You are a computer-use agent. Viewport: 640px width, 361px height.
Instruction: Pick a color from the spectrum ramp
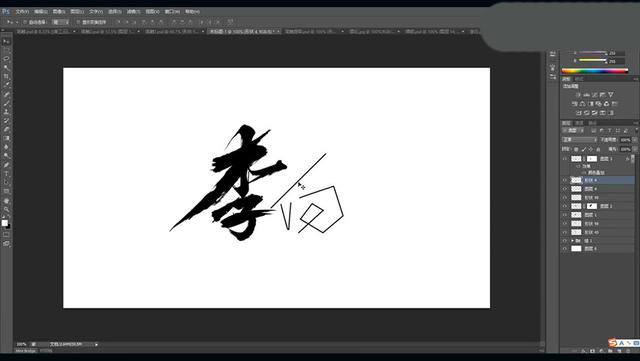pyautogui.click(x=595, y=71)
